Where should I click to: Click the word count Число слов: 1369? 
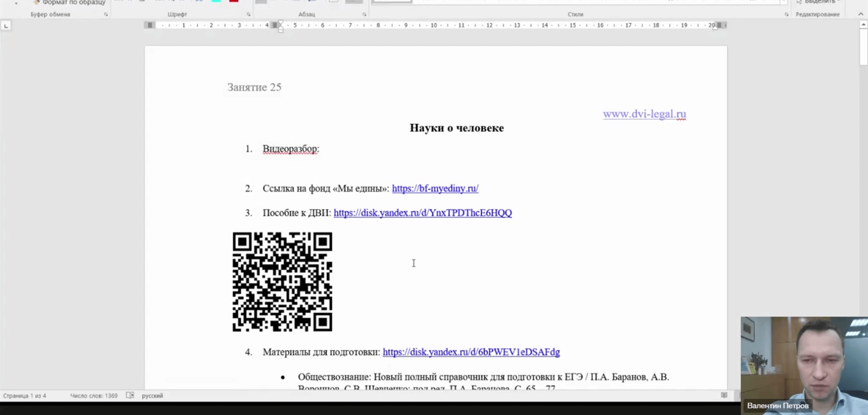pos(94,396)
